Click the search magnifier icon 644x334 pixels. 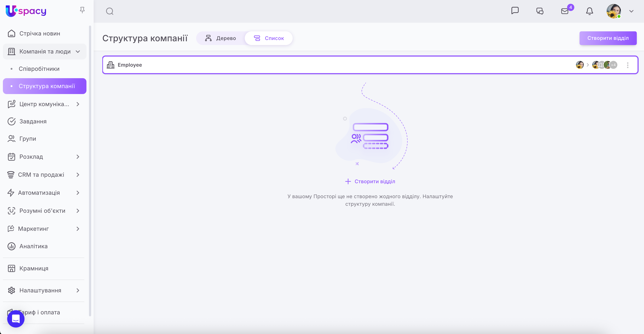pyautogui.click(x=109, y=11)
